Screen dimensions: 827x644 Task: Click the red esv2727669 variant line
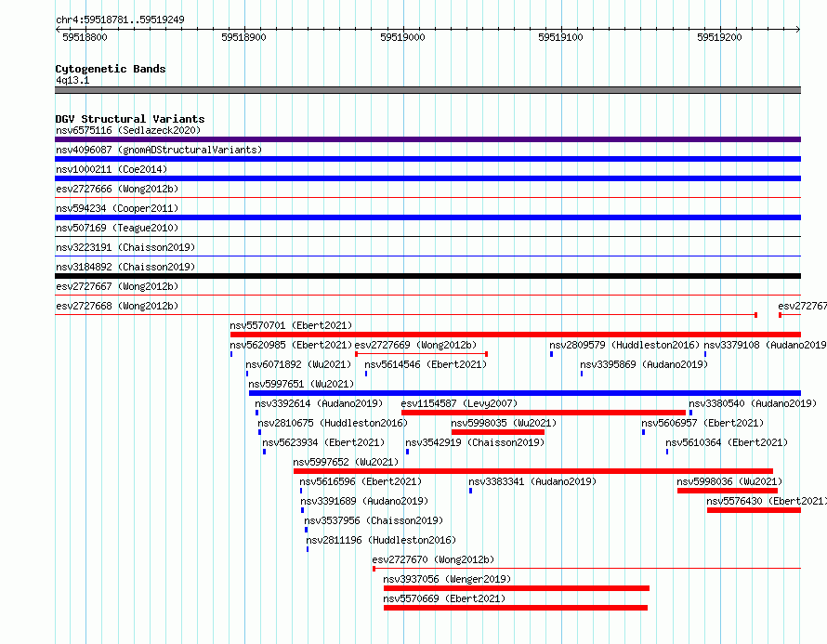pyautogui.click(x=422, y=354)
